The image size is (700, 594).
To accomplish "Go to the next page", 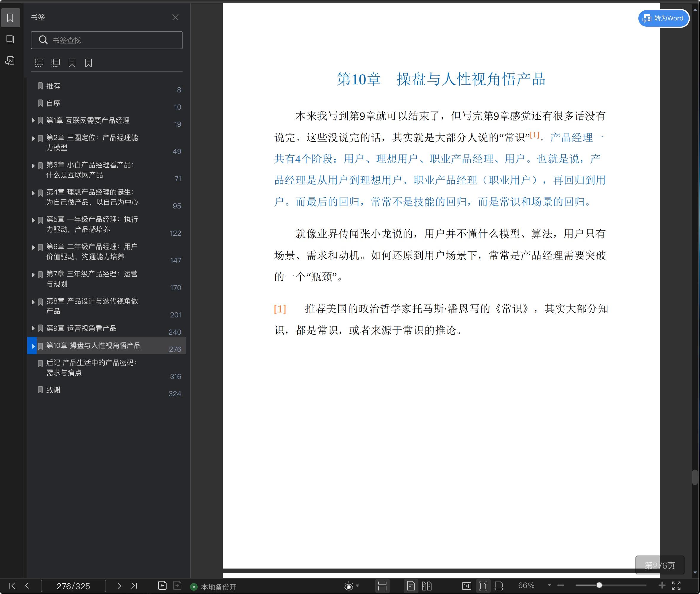I will click(x=119, y=586).
